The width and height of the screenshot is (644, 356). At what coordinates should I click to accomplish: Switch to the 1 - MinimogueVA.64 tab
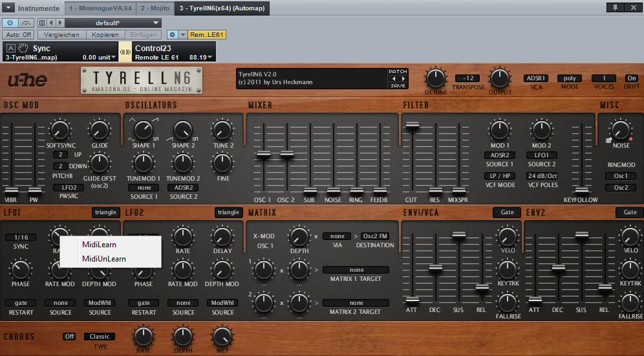click(x=100, y=8)
